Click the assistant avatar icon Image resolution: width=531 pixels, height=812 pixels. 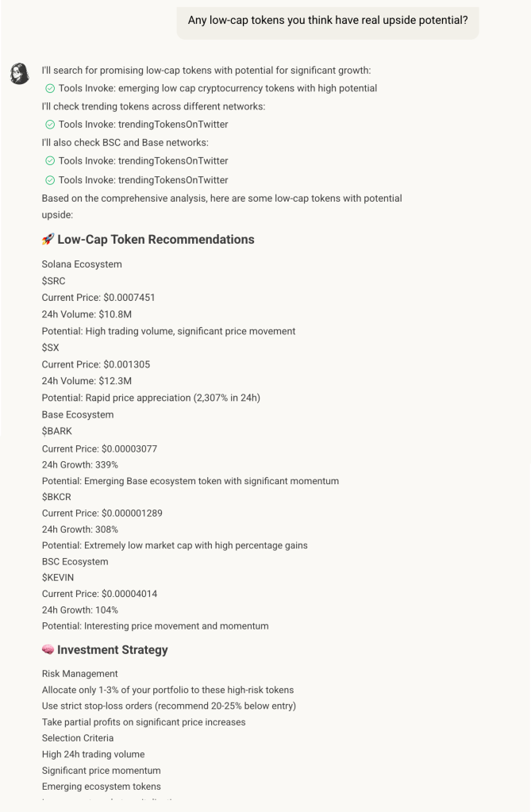18,75
